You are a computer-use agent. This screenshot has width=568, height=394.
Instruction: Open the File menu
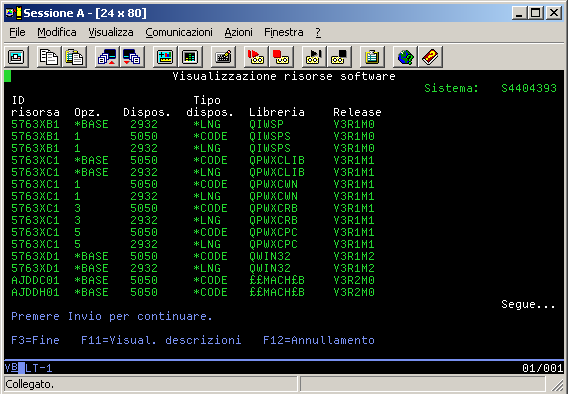pyautogui.click(x=17, y=32)
